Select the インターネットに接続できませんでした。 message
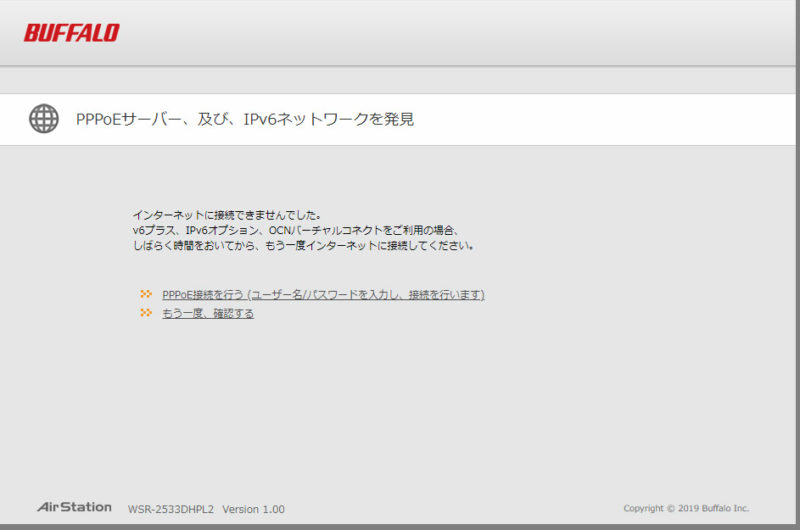 click(x=227, y=215)
